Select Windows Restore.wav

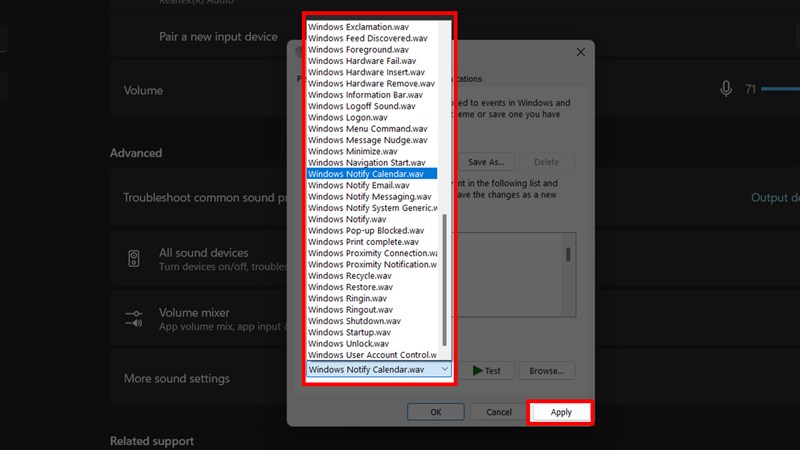click(372, 287)
